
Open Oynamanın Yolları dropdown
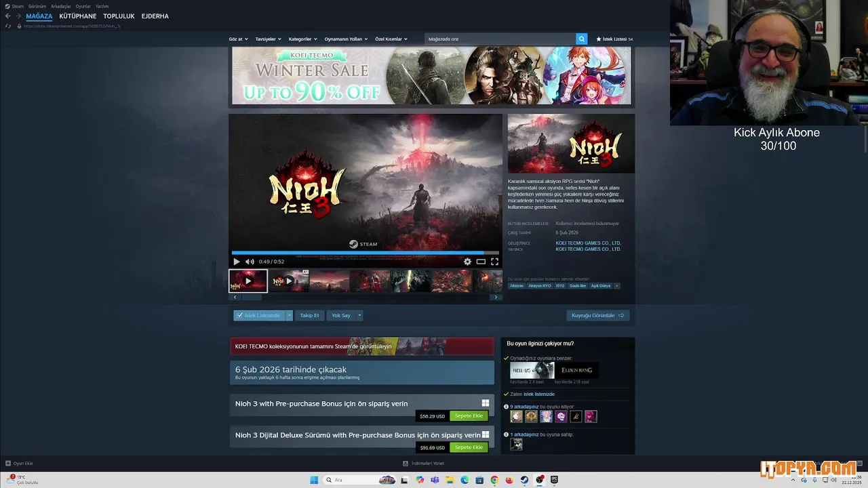[346, 39]
